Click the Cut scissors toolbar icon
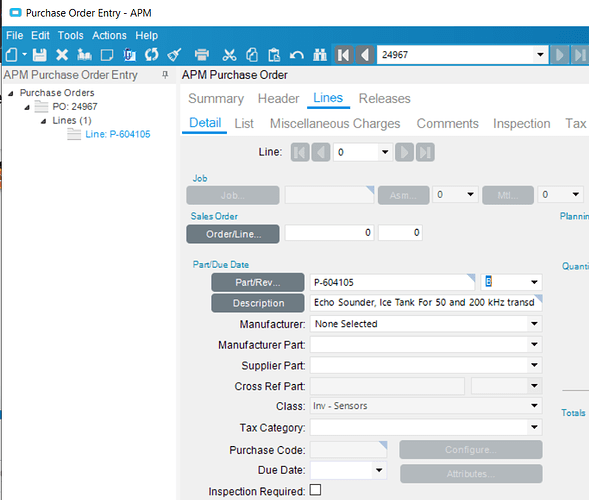Viewport: 589px width, 500px height. pyautogui.click(x=229, y=55)
